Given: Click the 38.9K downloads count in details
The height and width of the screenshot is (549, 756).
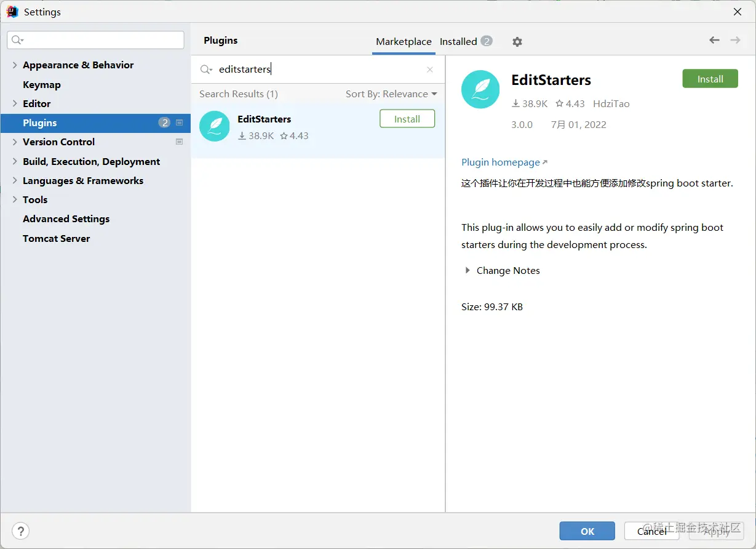Looking at the screenshot, I should click(530, 103).
